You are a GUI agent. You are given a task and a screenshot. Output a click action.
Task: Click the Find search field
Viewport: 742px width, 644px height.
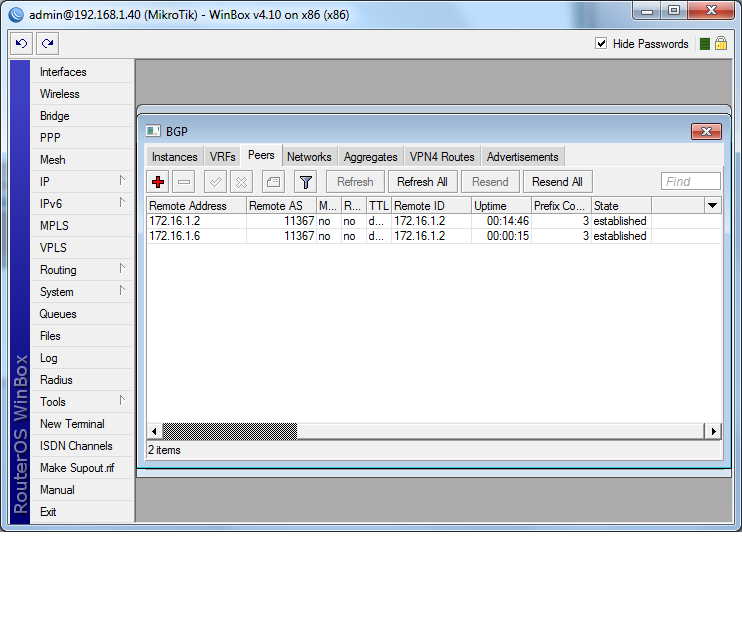pyautogui.click(x=690, y=181)
